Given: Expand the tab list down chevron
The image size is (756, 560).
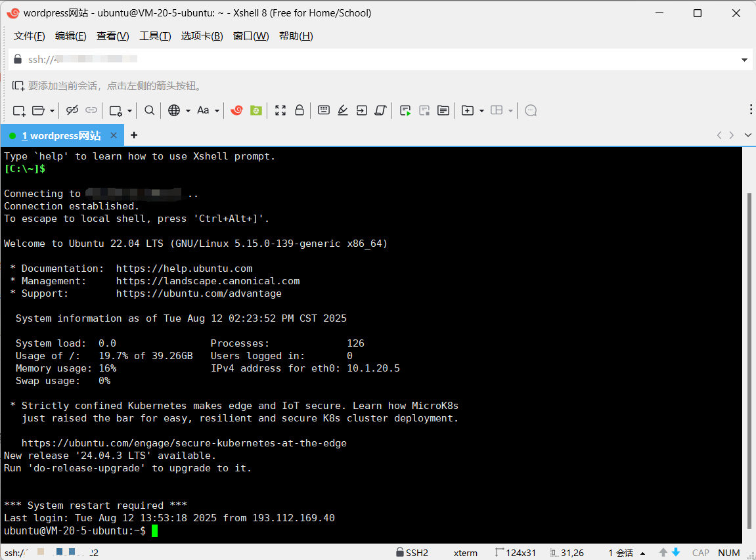Looking at the screenshot, I should (x=748, y=135).
